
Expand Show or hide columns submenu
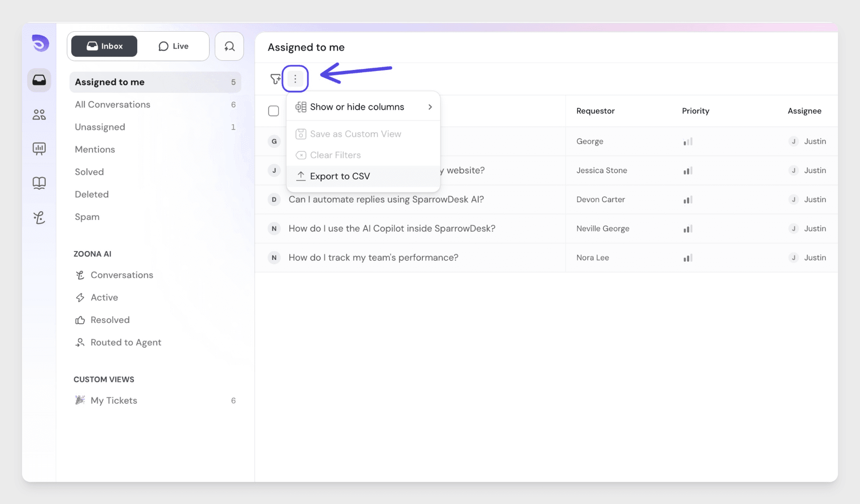pyautogui.click(x=363, y=107)
